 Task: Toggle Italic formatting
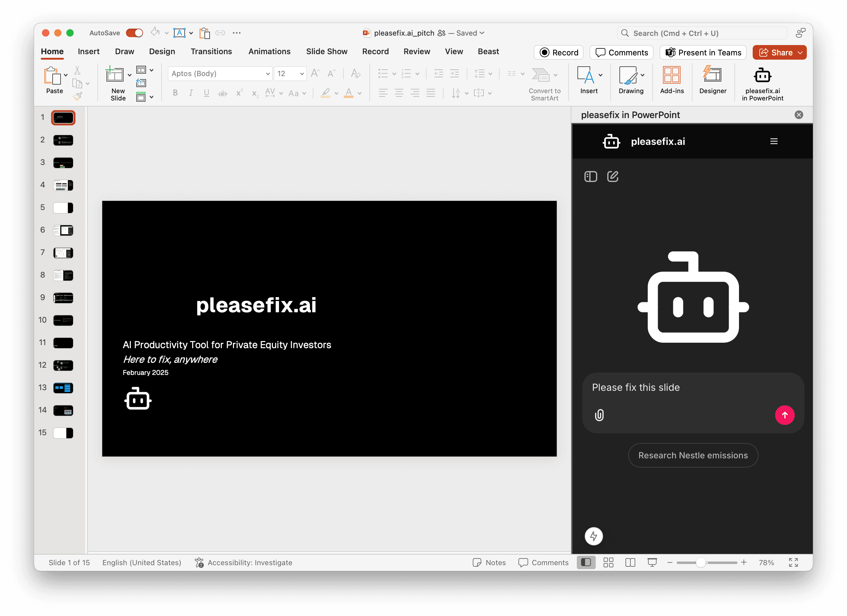(191, 93)
